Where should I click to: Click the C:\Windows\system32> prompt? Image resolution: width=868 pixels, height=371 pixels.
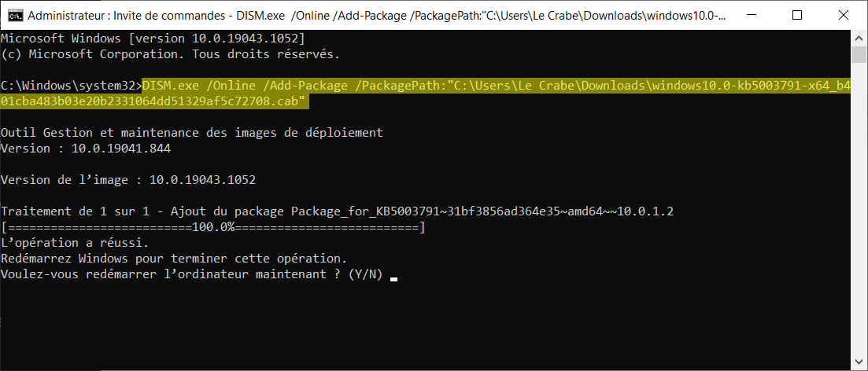(72, 86)
